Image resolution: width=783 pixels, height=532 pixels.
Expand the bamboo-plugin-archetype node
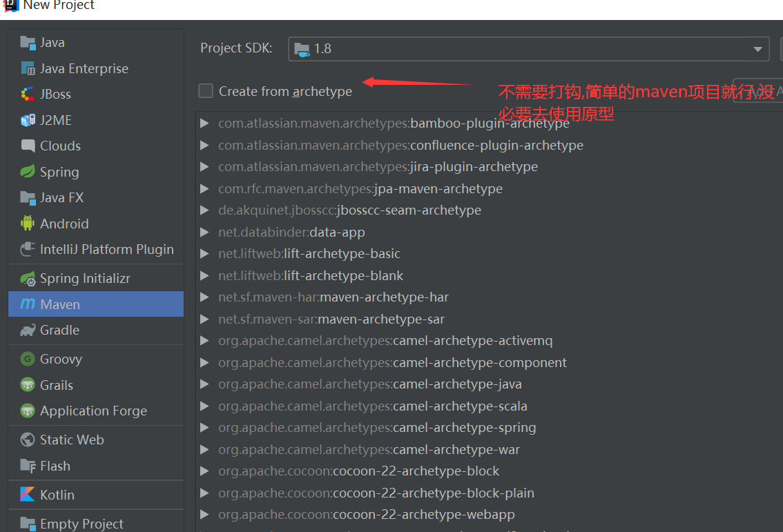tap(204, 123)
